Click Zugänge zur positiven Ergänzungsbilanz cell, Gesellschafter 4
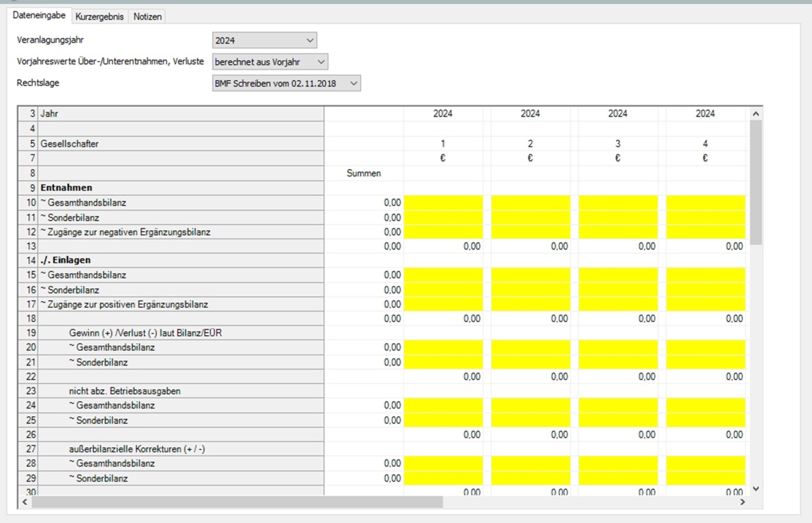The image size is (812, 523). click(705, 304)
